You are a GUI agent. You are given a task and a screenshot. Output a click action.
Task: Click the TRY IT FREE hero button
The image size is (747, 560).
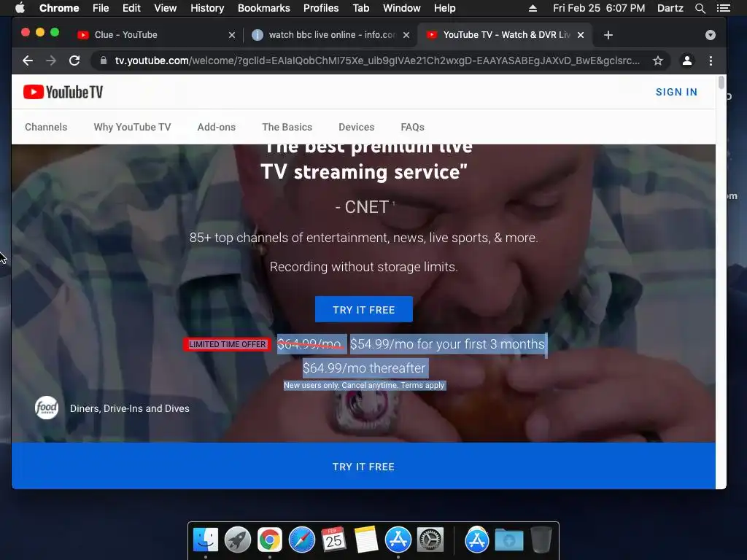tap(363, 309)
